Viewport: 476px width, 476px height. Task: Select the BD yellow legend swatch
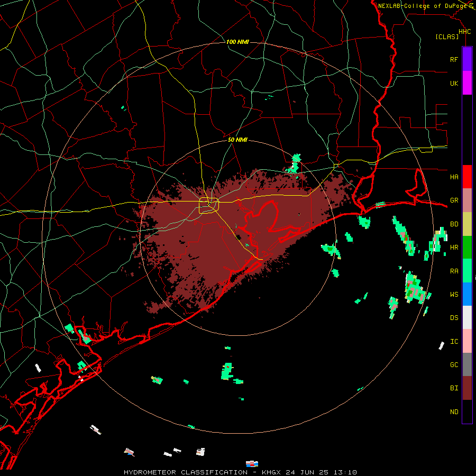[467, 224]
